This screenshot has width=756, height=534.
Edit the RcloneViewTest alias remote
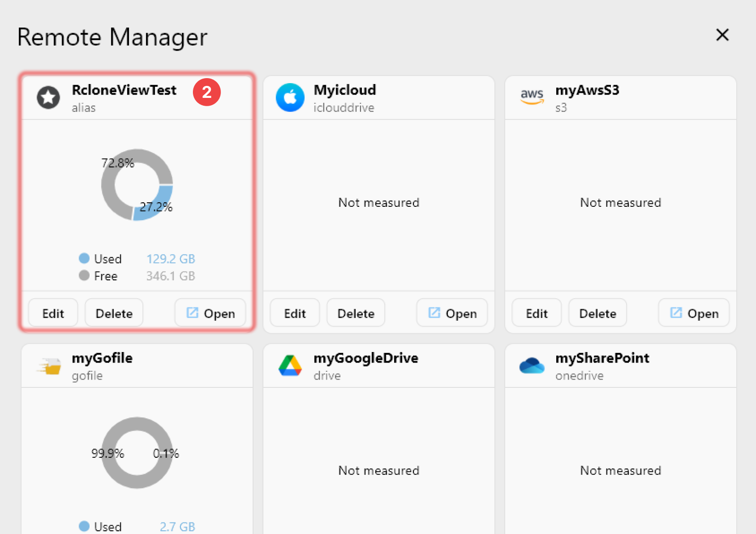(x=52, y=313)
